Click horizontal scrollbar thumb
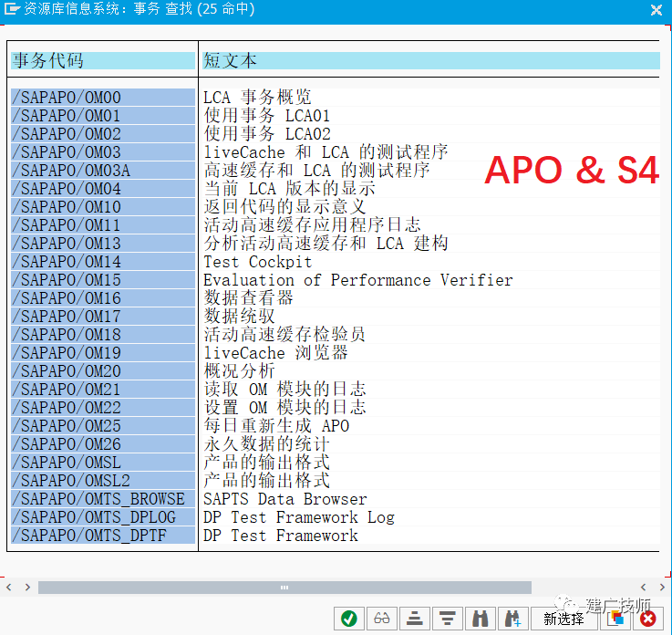The height and width of the screenshot is (635, 672). click(284, 588)
